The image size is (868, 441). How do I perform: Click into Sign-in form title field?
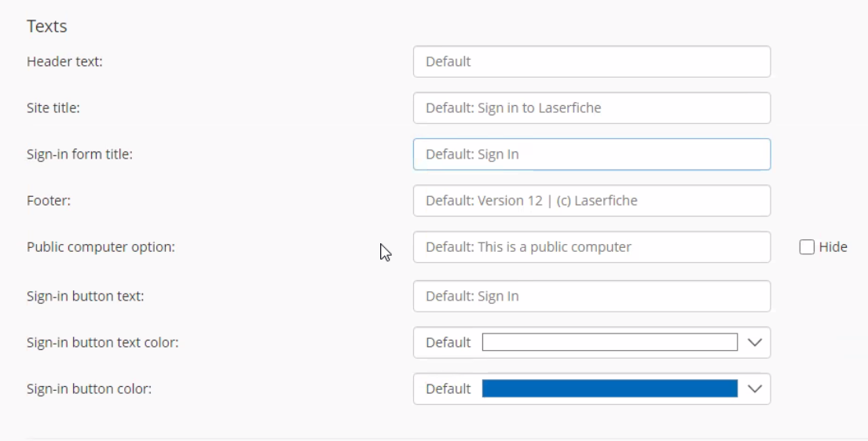(x=591, y=155)
